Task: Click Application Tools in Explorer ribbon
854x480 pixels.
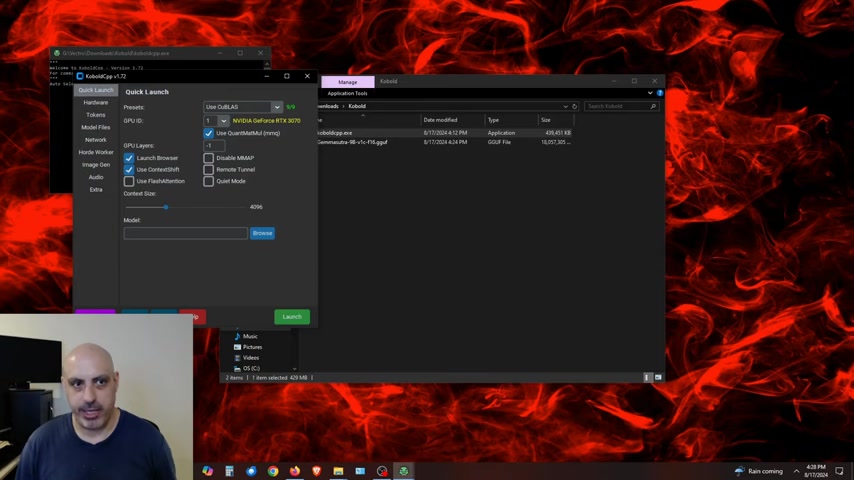Action: click(347, 93)
